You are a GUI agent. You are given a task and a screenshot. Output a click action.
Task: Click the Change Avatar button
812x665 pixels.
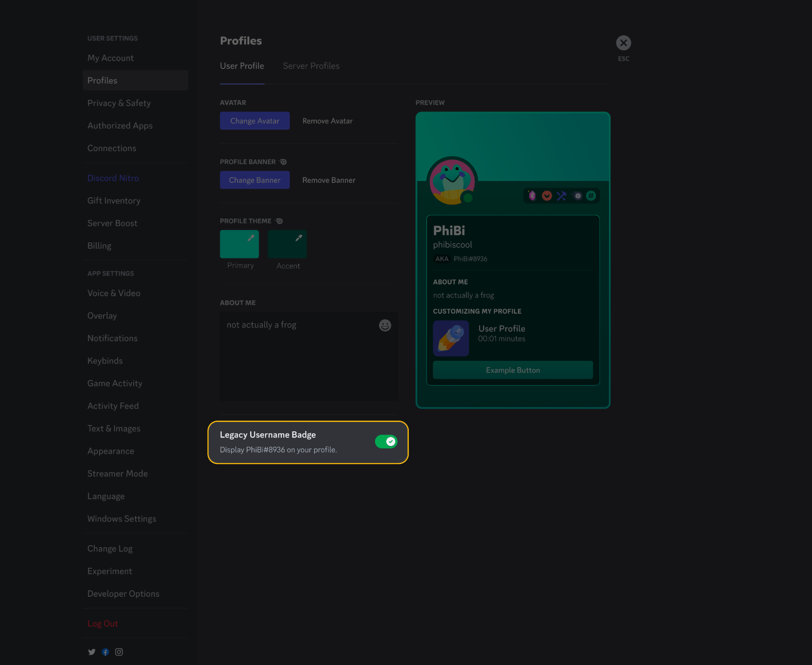click(x=255, y=120)
